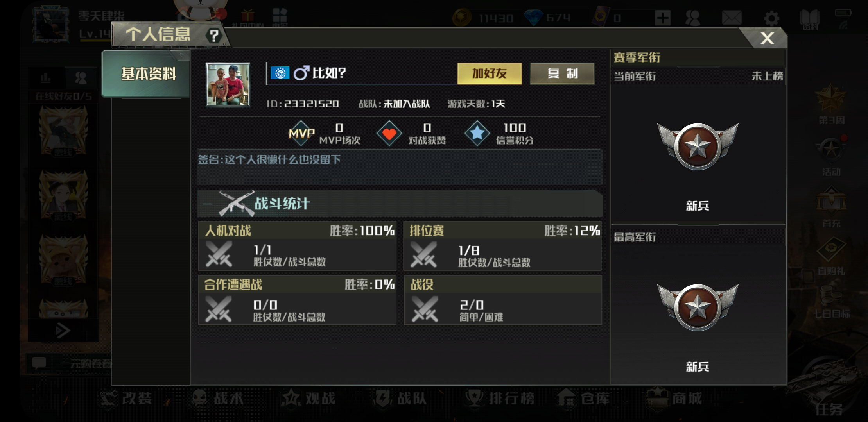Click the current rank 新兵 badge
The width and height of the screenshot is (868, 422).
(698, 147)
